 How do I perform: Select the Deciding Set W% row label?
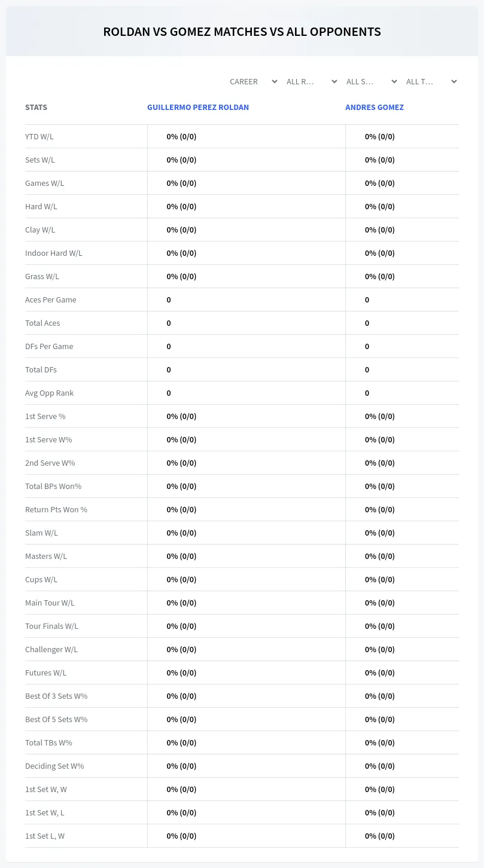[54, 766]
